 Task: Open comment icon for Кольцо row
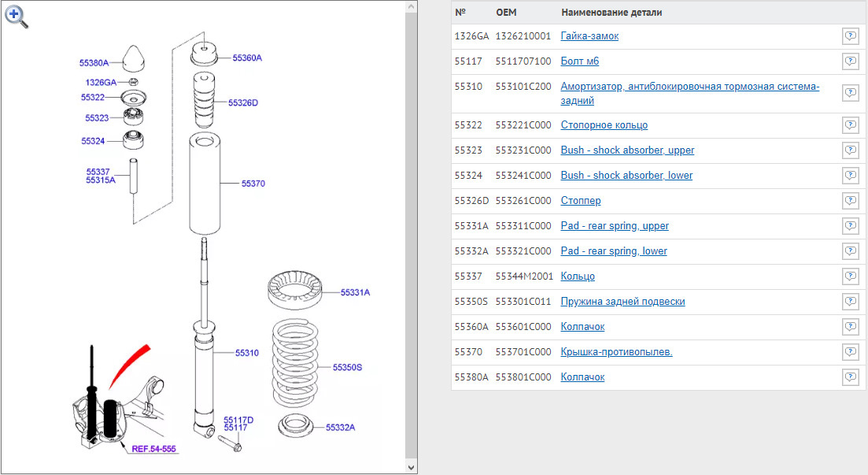(850, 276)
